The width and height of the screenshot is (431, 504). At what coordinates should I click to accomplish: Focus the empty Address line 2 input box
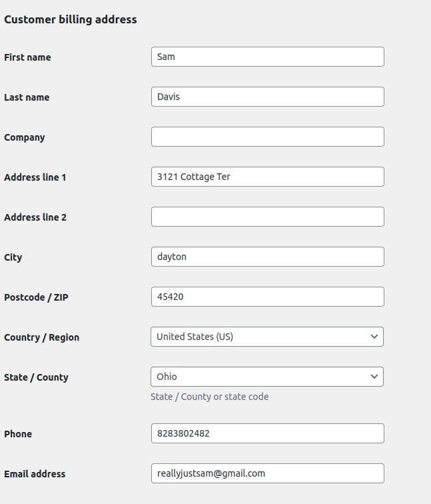[x=267, y=217]
